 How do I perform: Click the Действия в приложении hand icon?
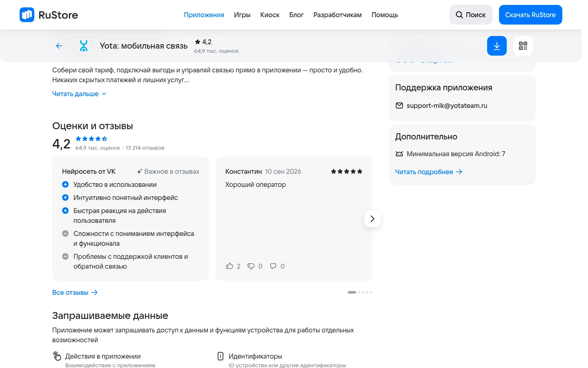coord(57,356)
